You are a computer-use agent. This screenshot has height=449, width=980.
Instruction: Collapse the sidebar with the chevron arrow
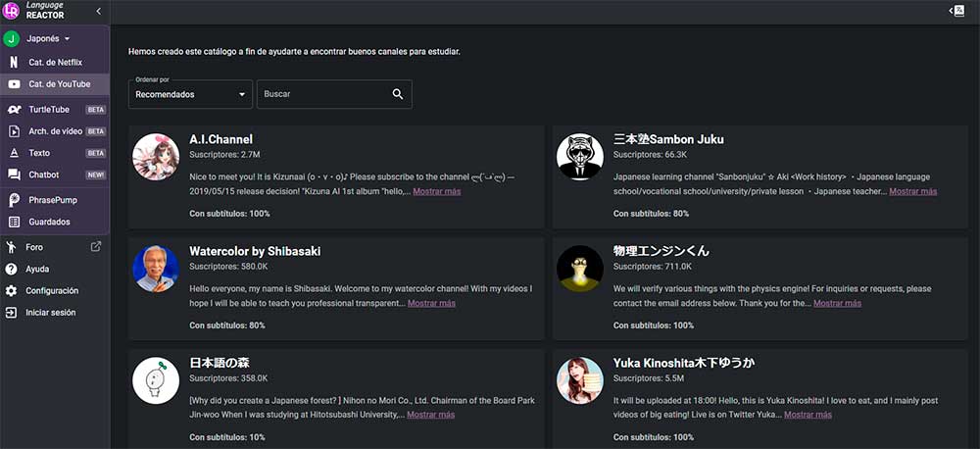[98, 11]
